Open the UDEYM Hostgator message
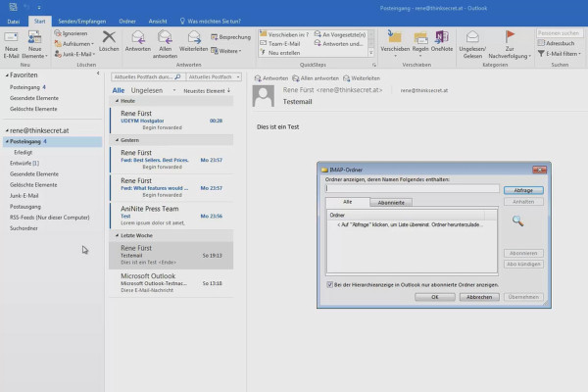Image resolution: width=588 pixels, height=392 pixels. click(x=171, y=121)
